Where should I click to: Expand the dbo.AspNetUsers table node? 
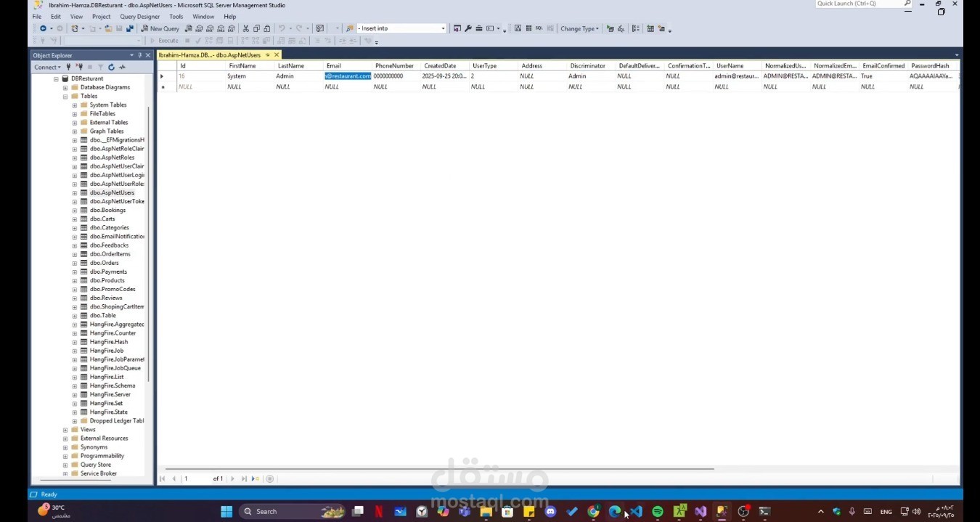pyautogui.click(x=75, y=192)
